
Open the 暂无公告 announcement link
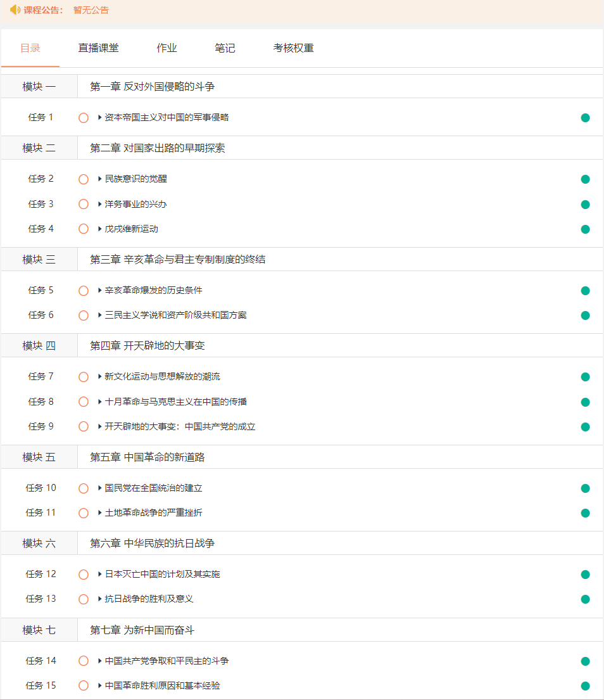tap(91, 10)
